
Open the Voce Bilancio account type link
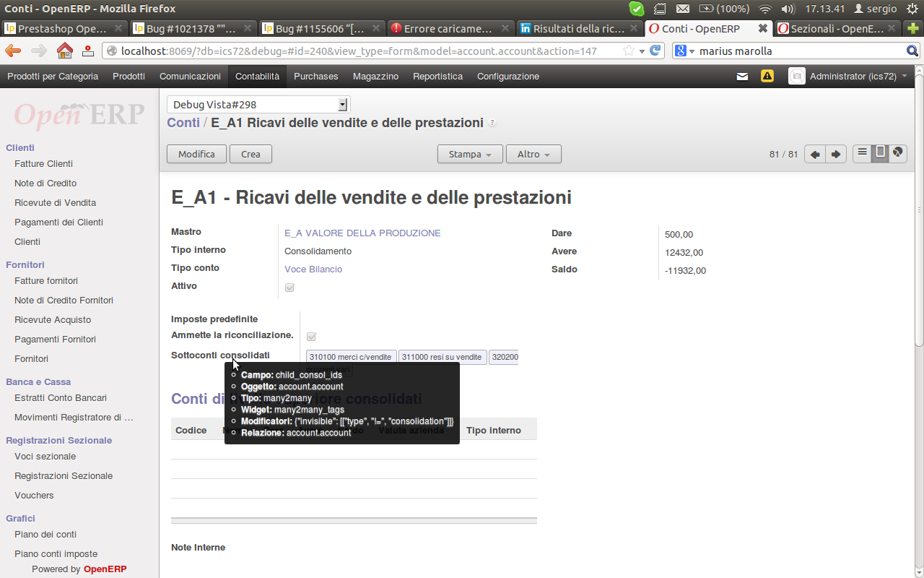[x=313, y=269]
